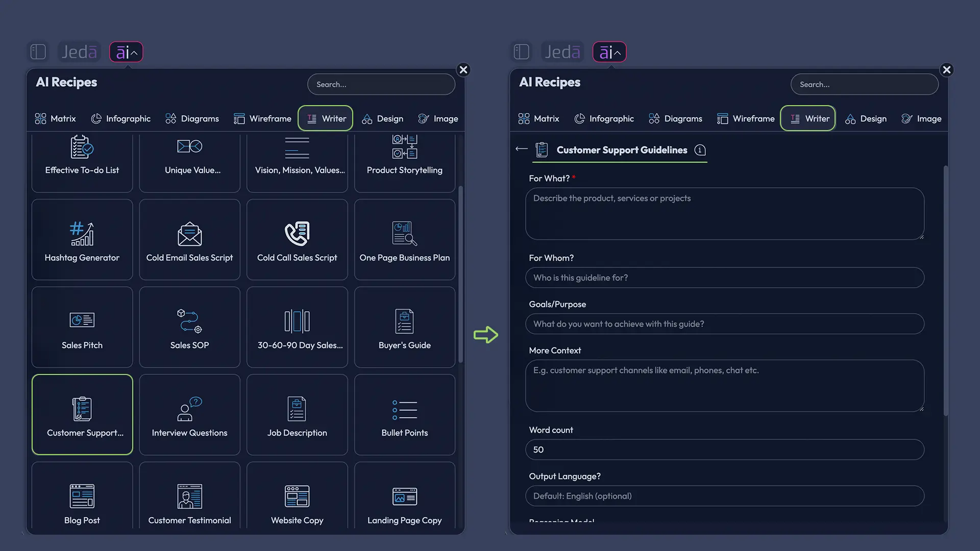Open the Effective To-do List recipe
Screen dimensions: 980x551
tap(82, 162)
